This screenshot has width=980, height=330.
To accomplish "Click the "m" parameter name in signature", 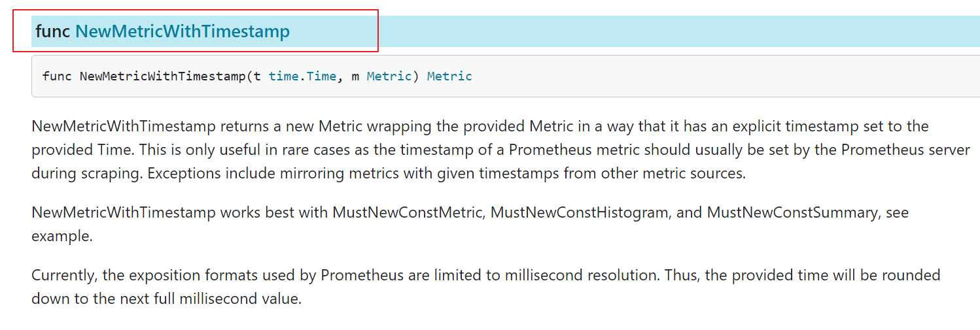I will tap(355, 76).
